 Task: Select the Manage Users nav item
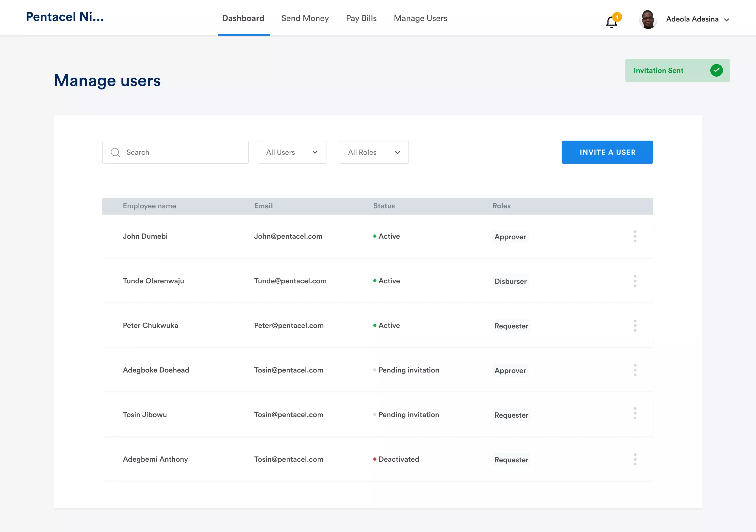[x=421, y=18]
